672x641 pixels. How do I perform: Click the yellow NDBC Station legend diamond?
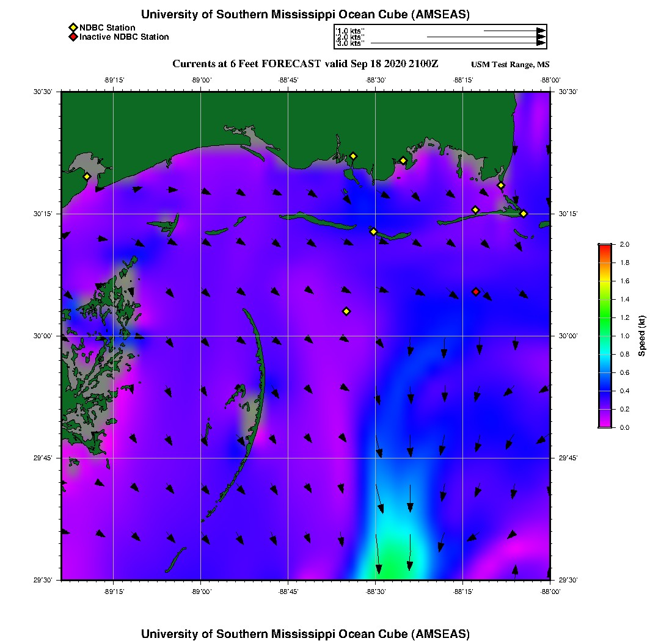[x=73, y=27]
